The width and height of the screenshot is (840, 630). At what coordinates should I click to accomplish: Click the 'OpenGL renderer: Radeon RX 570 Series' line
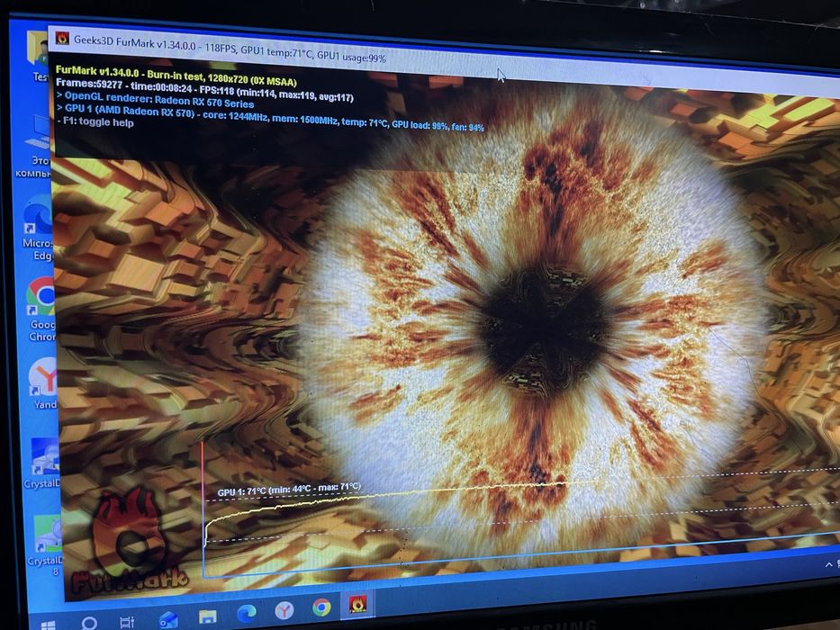[155, 100]
